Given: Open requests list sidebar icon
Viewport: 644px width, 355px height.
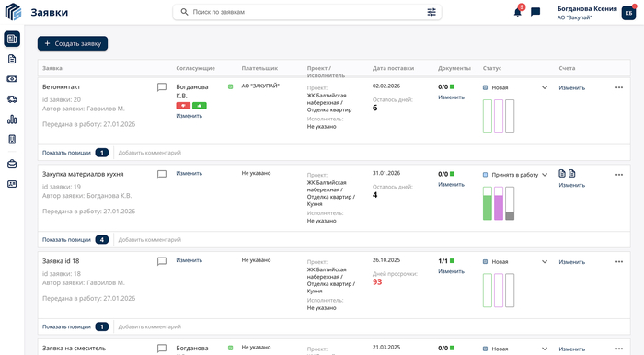Looking at the screenshot, I should (x=12, y=39).
